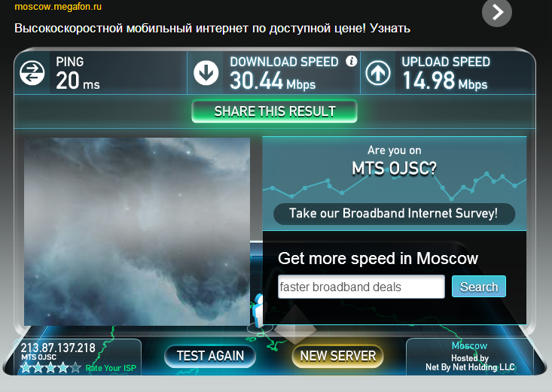Open the Broadband Internet Survey link
Viewport: 552px width, 392px height.
pos(394,214)
